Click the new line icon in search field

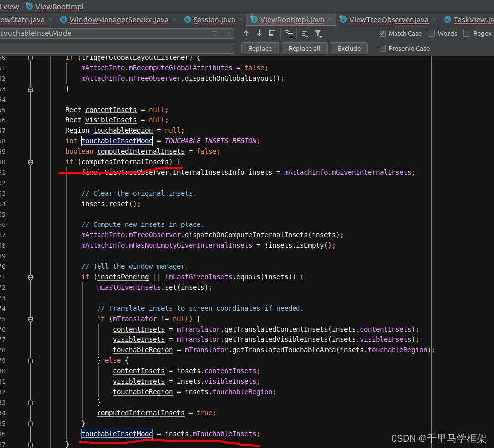(215, 33)
